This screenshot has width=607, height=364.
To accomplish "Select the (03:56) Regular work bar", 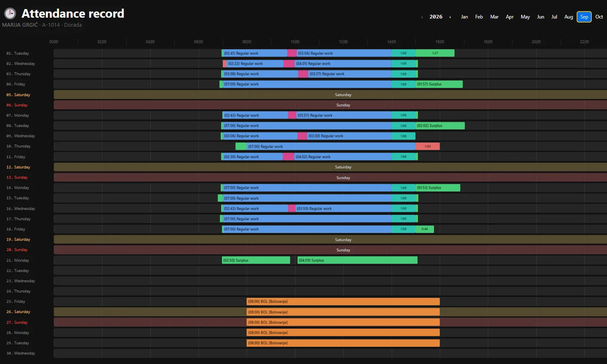I will click(344, 53).
